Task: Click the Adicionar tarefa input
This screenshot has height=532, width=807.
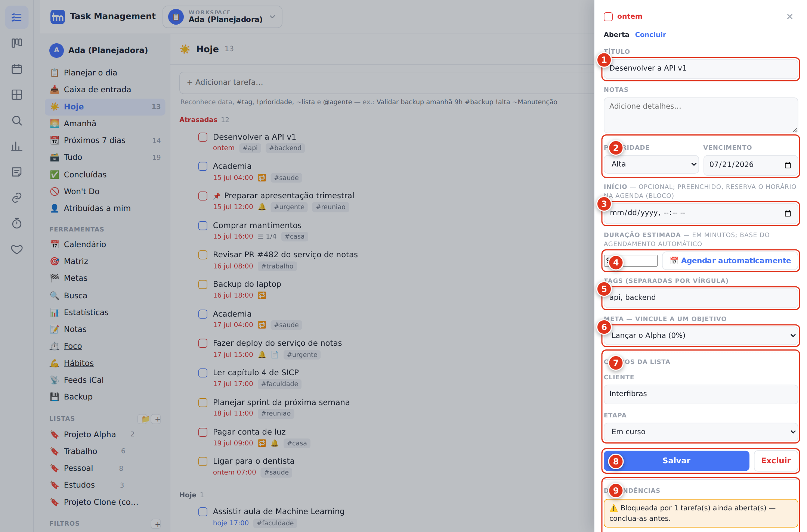Action: (386, 83)
